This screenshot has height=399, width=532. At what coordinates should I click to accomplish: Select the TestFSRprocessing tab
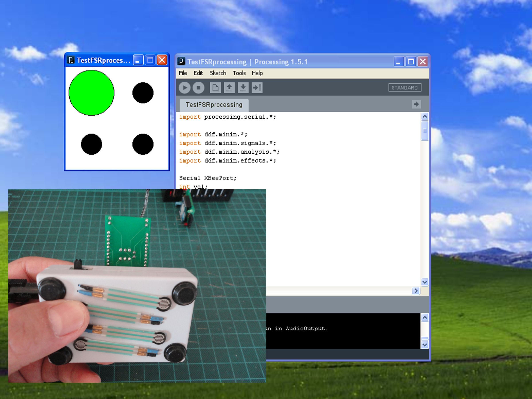pos(214,105)
